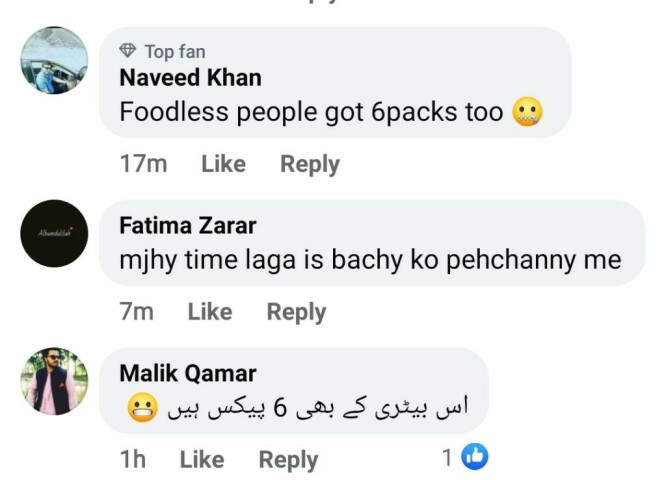The width and height of the screenshot is (666, 480).
Task: Click the grinning emoji in Malik's comment
Action: pos(142,408)
